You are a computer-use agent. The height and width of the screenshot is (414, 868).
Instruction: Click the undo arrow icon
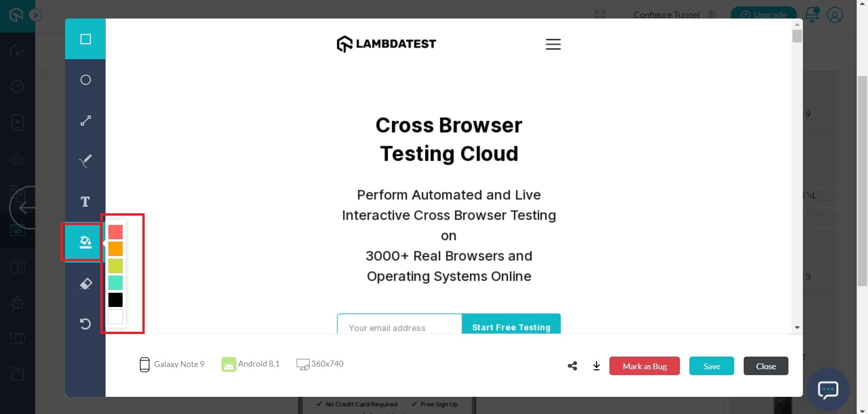coord(85,324)
